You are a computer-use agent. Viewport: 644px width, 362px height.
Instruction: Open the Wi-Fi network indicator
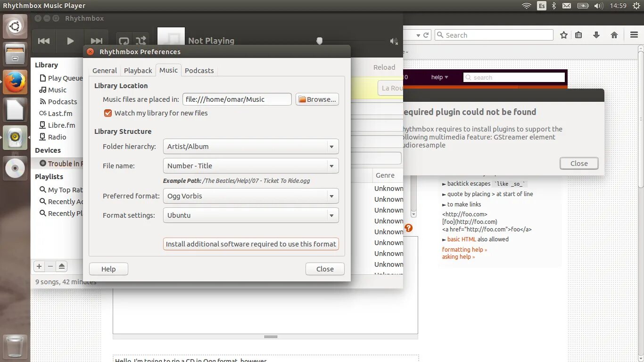click(527, 6)
